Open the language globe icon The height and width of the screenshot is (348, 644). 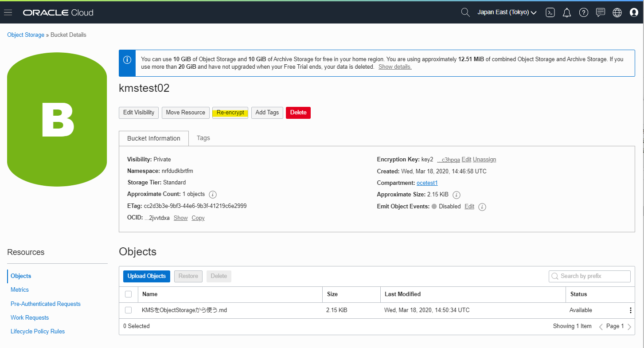click(x=617, y=12)
